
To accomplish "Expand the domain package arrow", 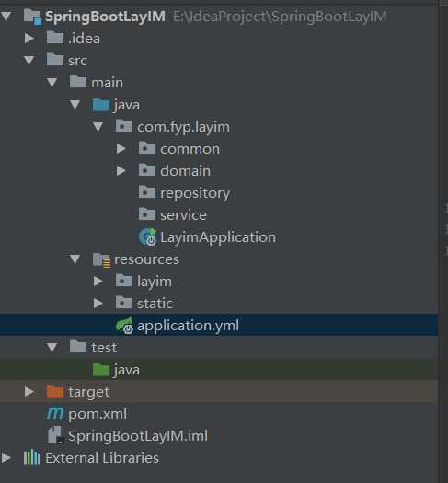I will coord(121,171).
